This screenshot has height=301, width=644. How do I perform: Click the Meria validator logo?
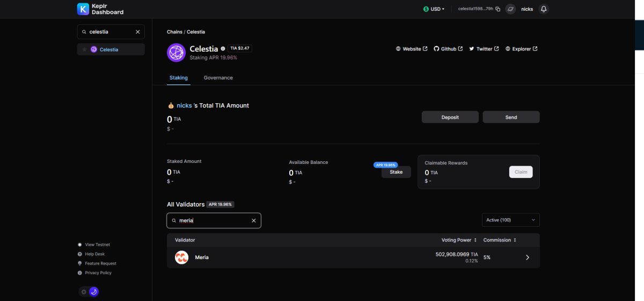point(181,257)
